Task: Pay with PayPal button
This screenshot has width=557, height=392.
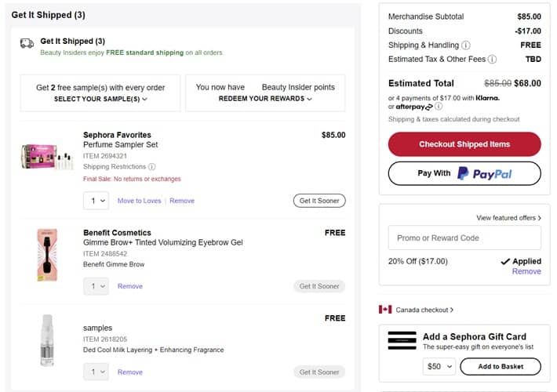Action: [x=464, y=173]
